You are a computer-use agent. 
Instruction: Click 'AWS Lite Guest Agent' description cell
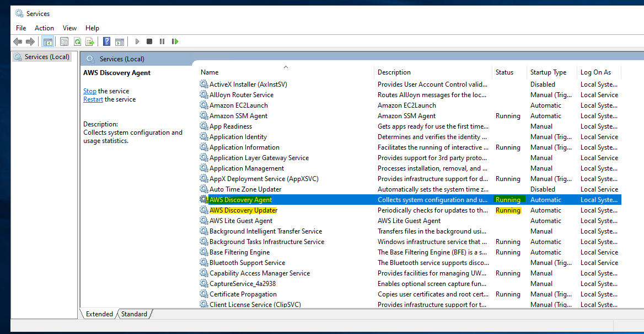[409, 220]
